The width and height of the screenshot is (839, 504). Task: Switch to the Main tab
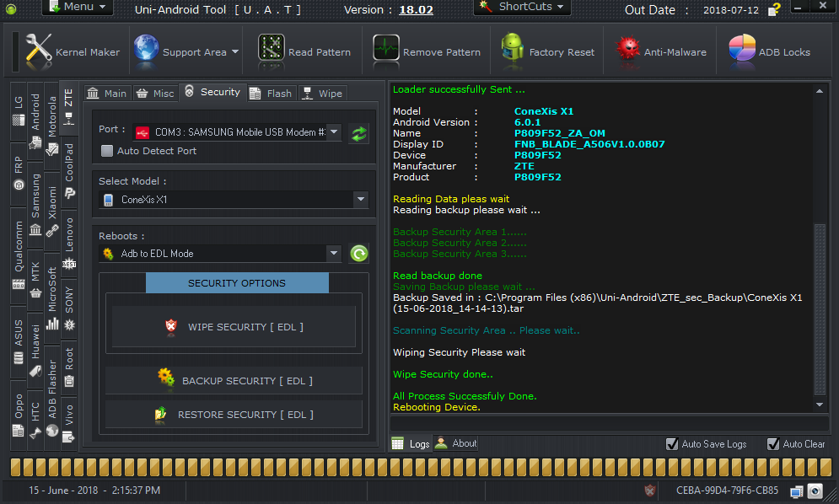pos(107,93)
